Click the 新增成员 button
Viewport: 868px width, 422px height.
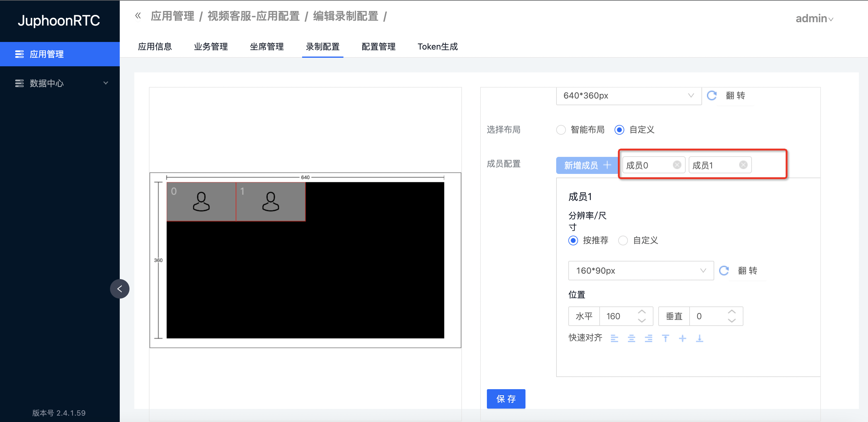coord(587,165)
